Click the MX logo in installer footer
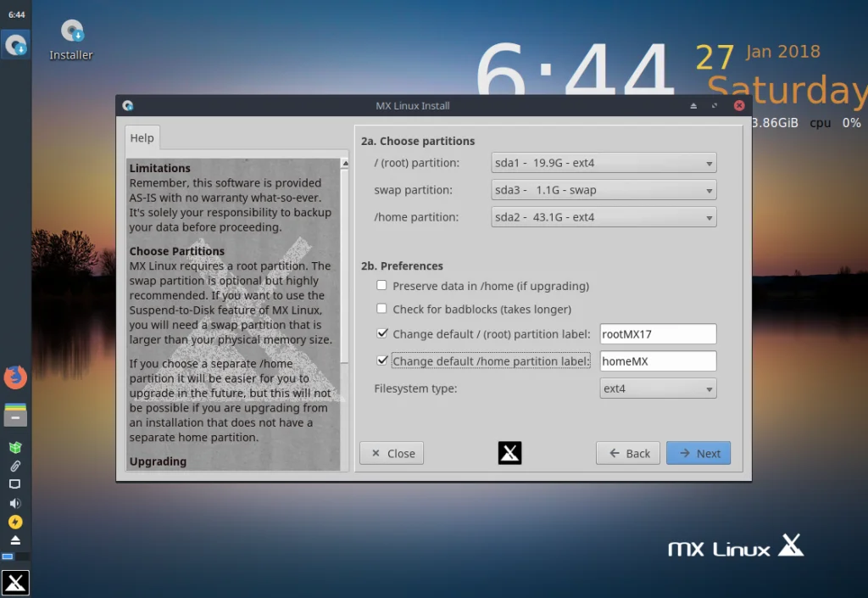868x598 pixels. (x=509, y=453)
